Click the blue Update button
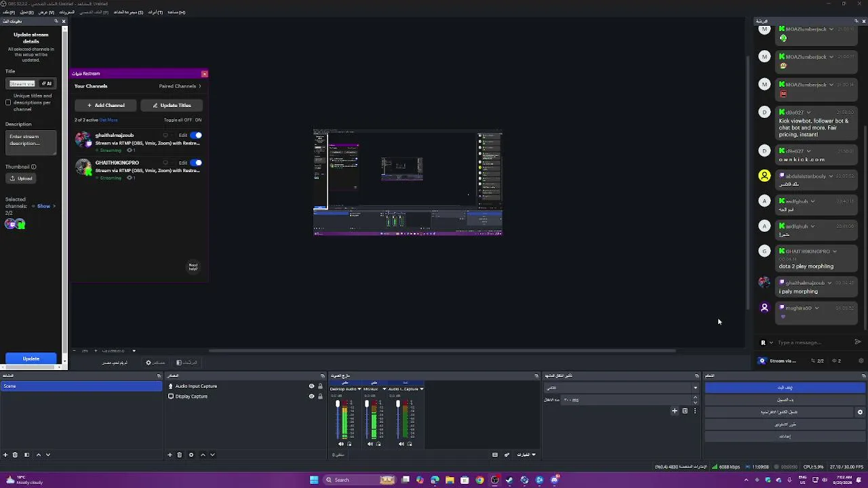The height and width of the screenshot is (488, 868). (x=31, y=359)
